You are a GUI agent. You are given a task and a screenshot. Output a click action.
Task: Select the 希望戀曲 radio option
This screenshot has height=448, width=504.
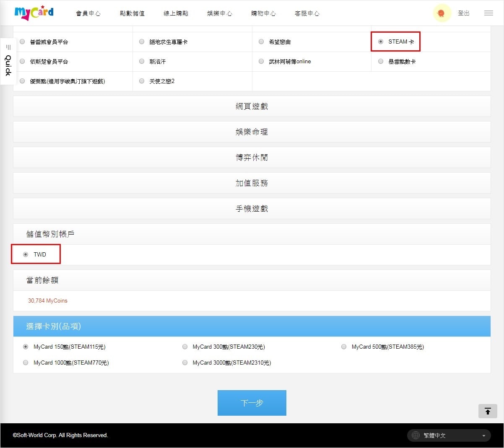261,42
